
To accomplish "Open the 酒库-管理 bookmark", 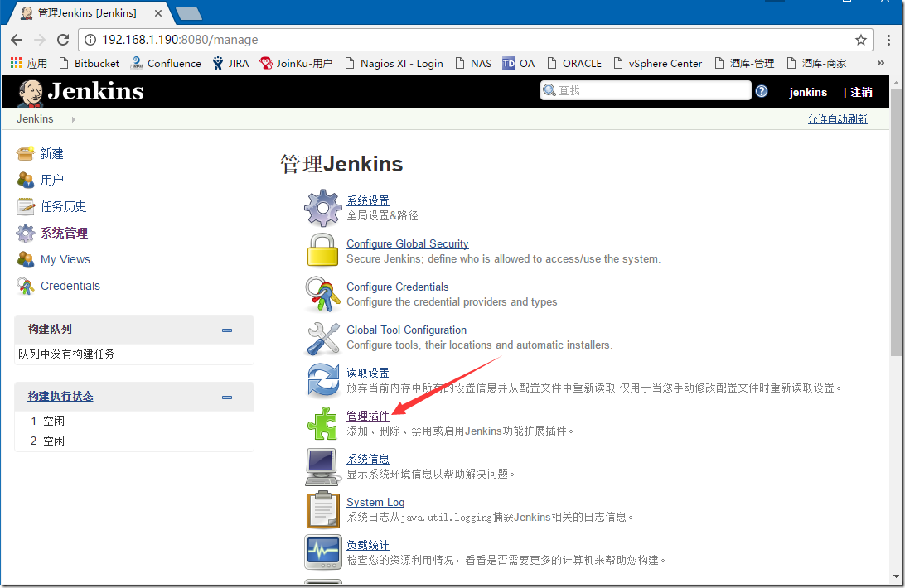I will tap(744, 63).
